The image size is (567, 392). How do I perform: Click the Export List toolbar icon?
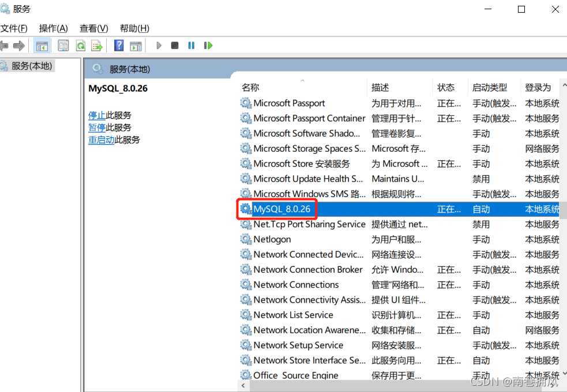(x=96, y=46)
